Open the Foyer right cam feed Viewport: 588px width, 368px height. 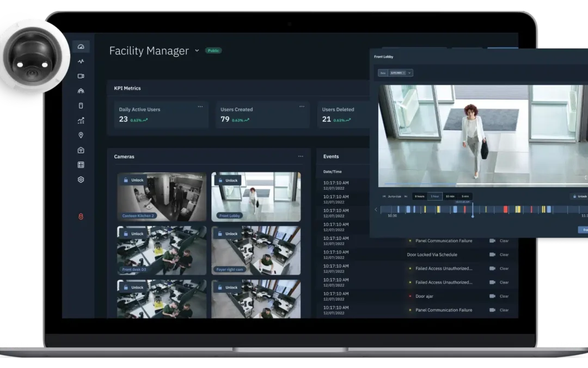(x=256, y=250)
